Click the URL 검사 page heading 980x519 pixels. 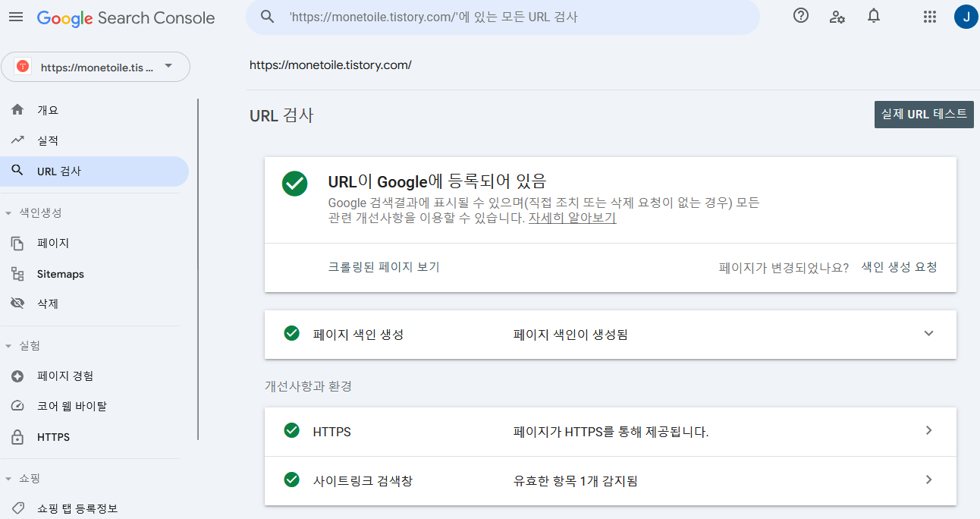281,115
